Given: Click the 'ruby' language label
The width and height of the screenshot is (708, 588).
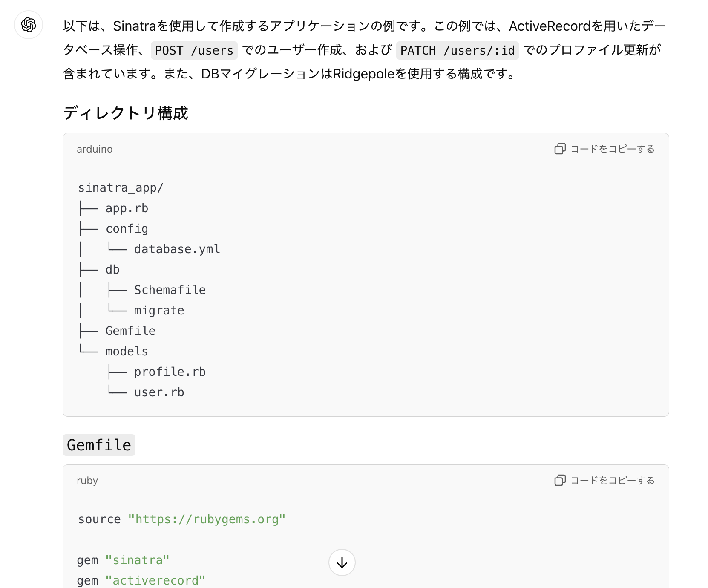Looking at the screenshot, I should (87, 481).
